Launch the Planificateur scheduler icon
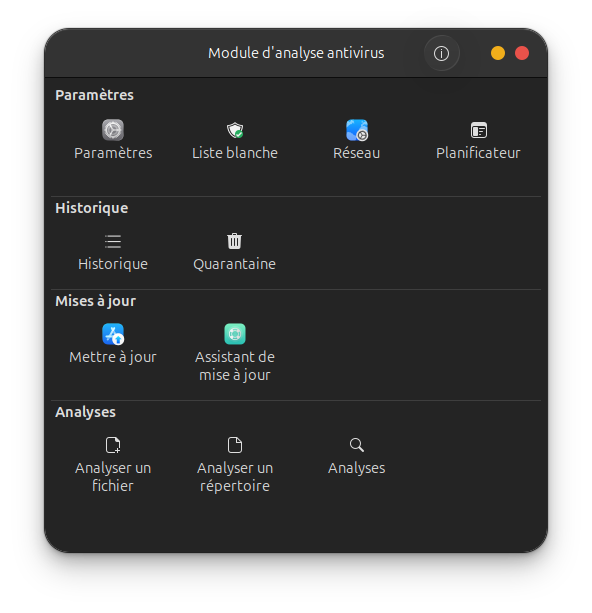 click(479, 130)
